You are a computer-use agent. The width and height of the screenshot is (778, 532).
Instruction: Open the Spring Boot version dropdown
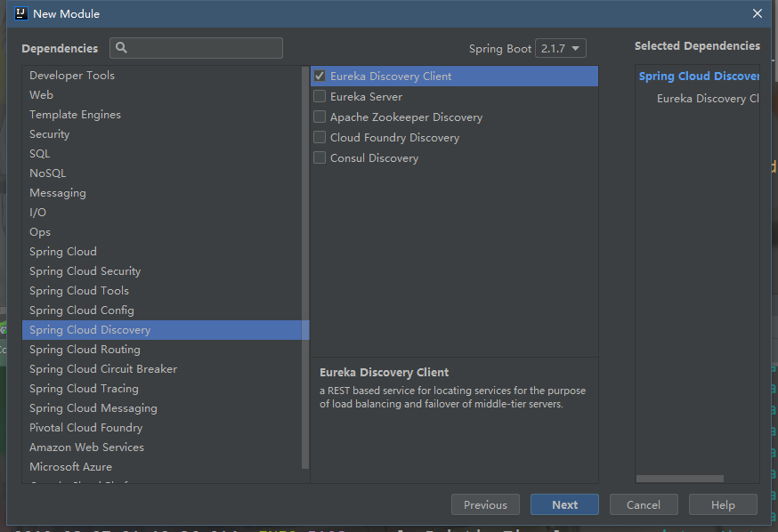pyautogui.click(x=561, y=48)
